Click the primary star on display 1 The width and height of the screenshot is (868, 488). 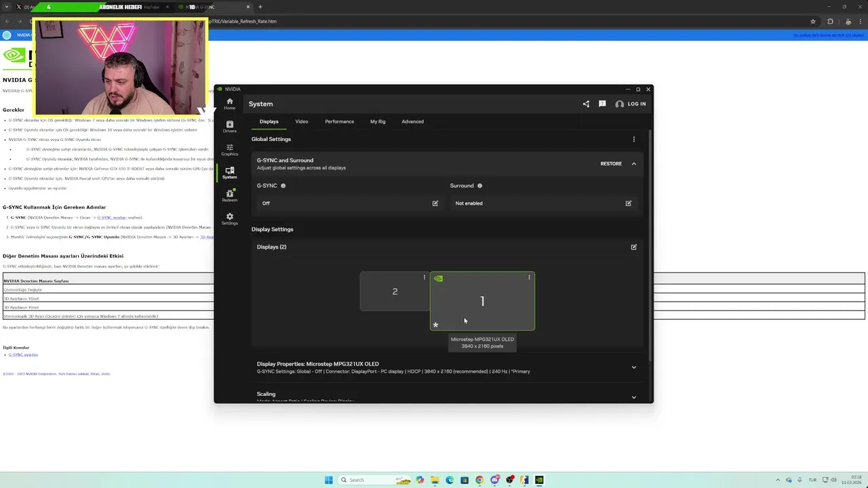tap(435, 325)
